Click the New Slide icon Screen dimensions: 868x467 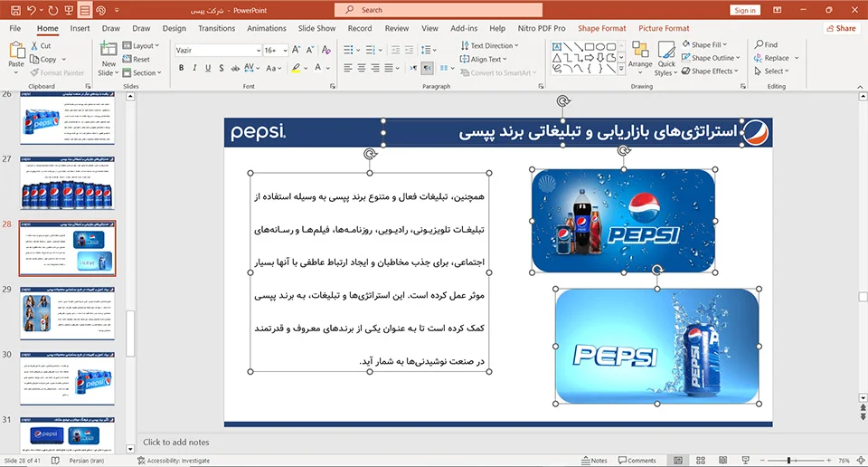point(108,49)
